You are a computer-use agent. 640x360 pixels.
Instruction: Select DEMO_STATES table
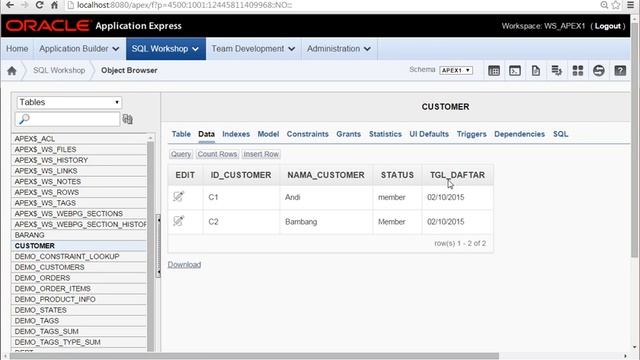tap(79, 310)
